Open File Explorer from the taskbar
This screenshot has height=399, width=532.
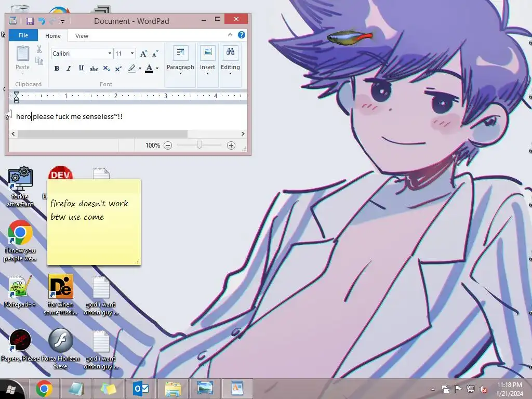point(173,389)
